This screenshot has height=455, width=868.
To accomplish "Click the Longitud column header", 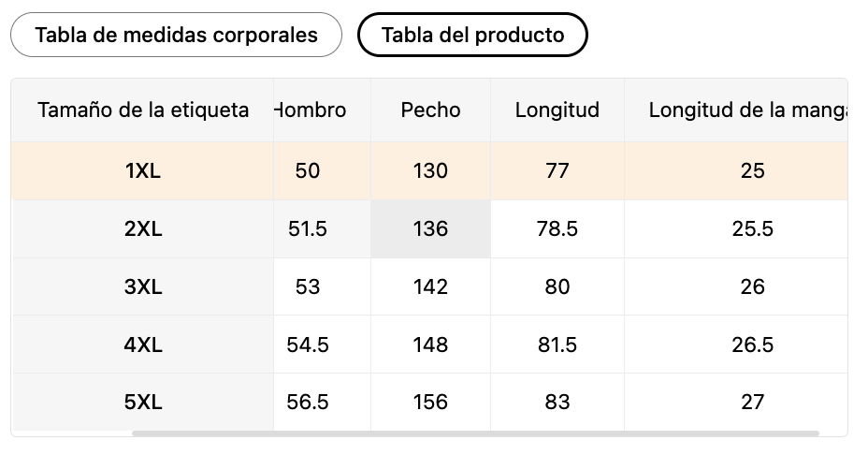I will [557, 110].
